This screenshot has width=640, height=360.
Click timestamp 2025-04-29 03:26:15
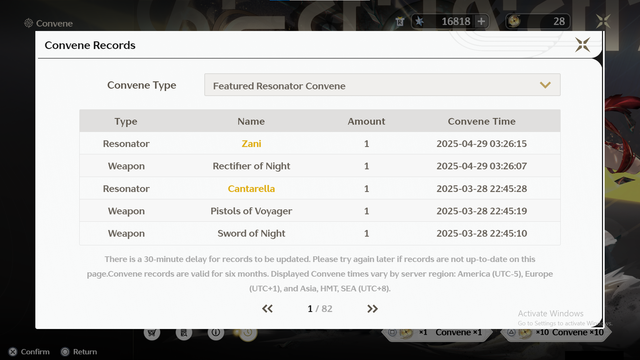[x=482, y=144]
